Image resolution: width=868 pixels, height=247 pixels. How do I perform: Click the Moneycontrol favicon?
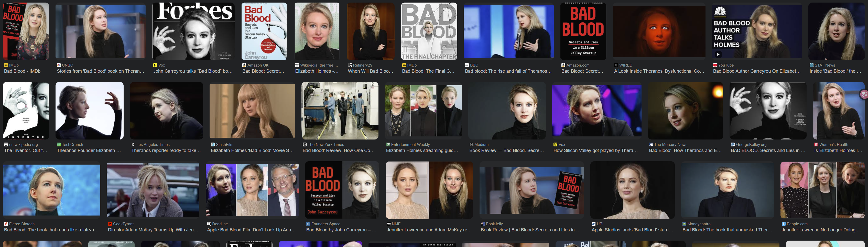pos(684,224)
